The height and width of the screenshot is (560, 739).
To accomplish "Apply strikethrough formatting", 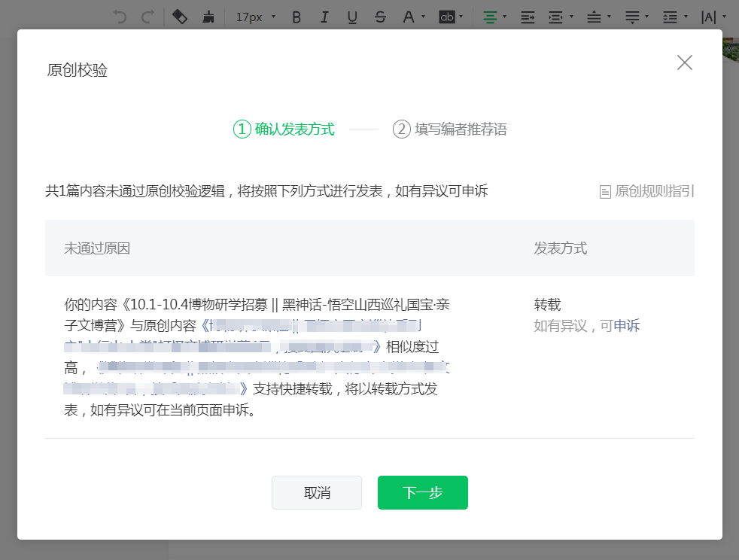I will pyautogui.click(x=380, y=17).
